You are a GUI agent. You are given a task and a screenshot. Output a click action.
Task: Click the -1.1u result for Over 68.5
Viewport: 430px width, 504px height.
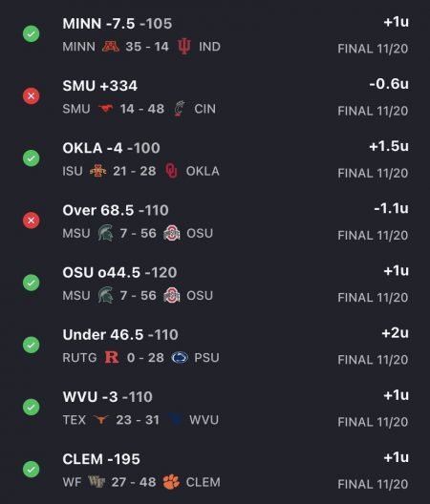392,208
